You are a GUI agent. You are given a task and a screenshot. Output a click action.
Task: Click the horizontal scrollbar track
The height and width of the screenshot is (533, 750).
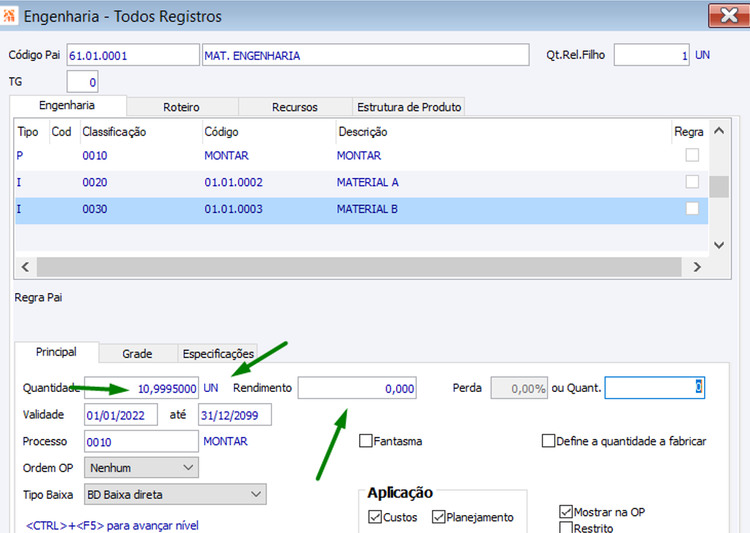pos(359,266)
